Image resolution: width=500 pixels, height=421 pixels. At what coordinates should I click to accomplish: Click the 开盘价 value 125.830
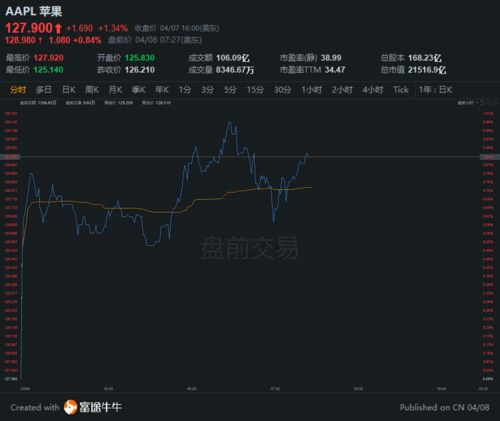coord(140,58)
